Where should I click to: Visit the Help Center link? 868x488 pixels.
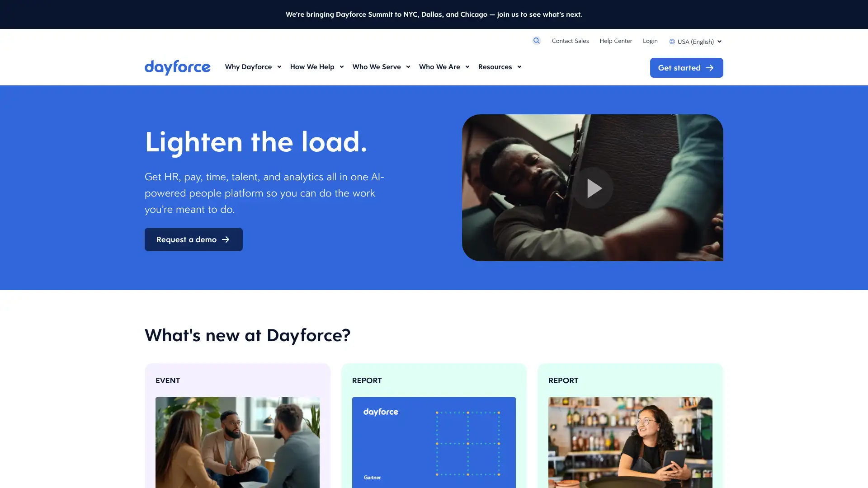coord(616,41)
